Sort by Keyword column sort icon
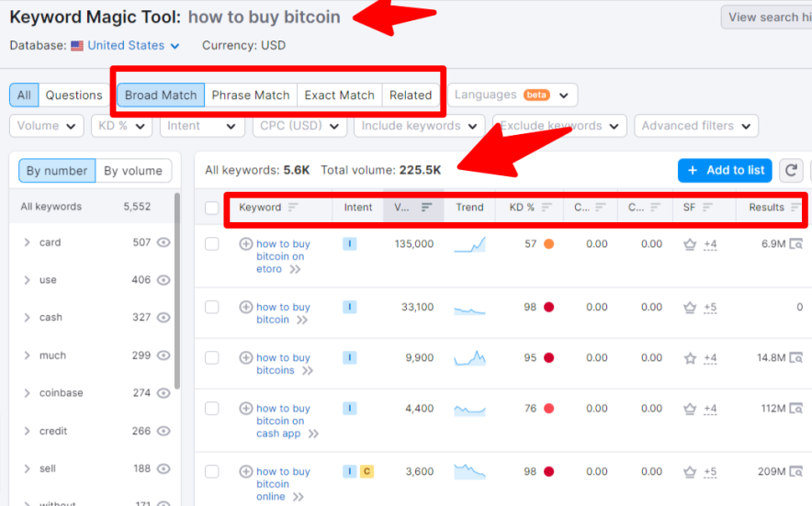812x506 pixels. [293, 208]
